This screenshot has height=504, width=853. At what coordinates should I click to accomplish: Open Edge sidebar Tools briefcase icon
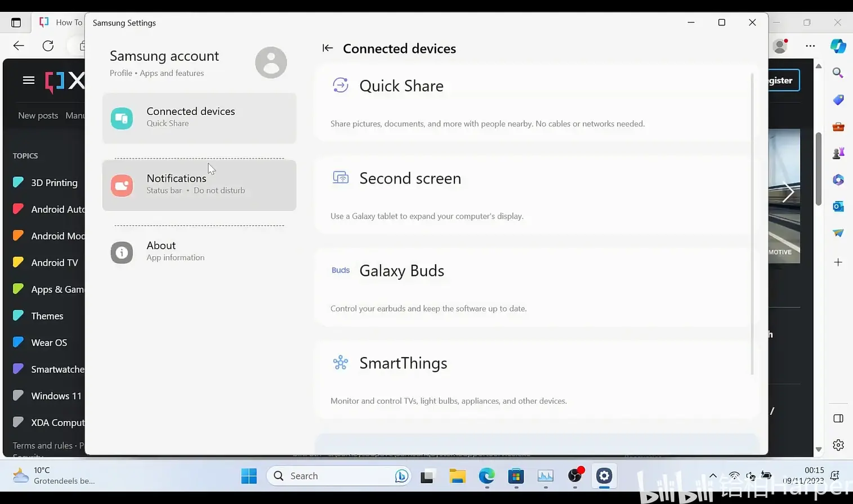(x=838, y=126)
